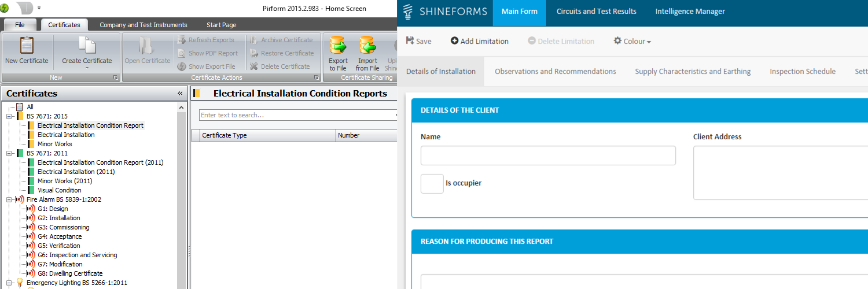Click the Import from File database icon

click(x=367, y=45)
